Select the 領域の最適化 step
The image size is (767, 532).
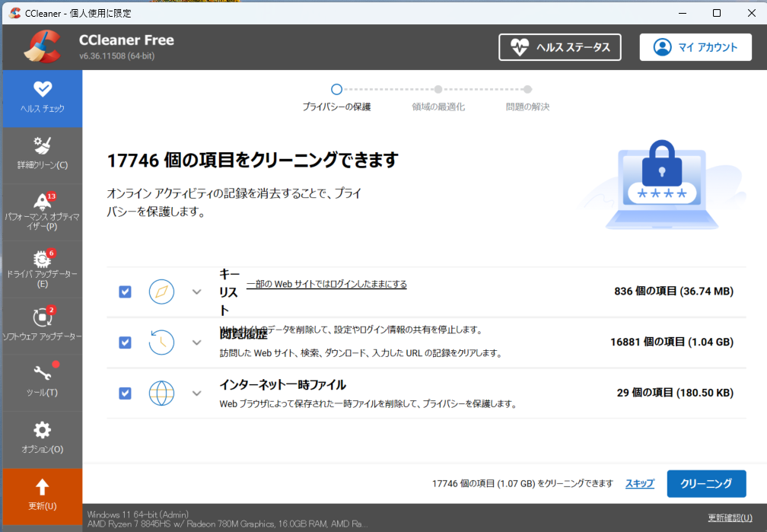pos(438,98)
